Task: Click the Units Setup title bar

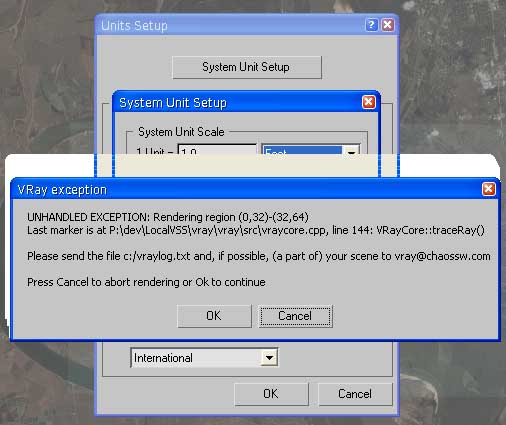Action: coord(230,25)
